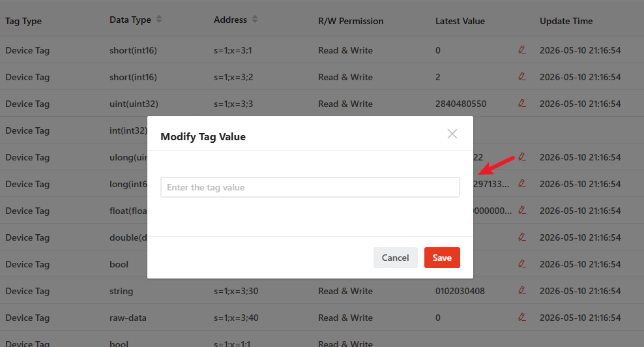644x347 pixels.
Task: Close the Modify Tag Value dialog
Action: (x=452, y=134)
